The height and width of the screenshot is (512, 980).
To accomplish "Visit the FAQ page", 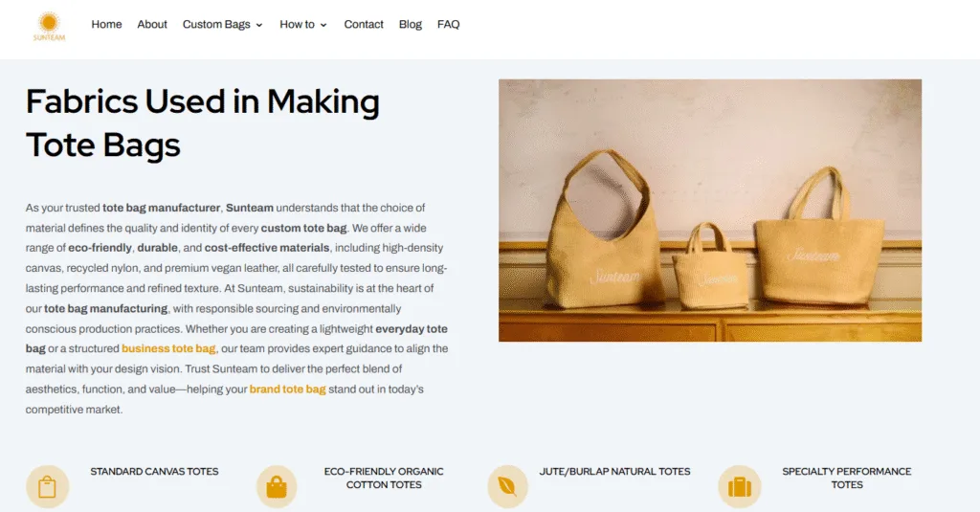I will pos(448,24).
